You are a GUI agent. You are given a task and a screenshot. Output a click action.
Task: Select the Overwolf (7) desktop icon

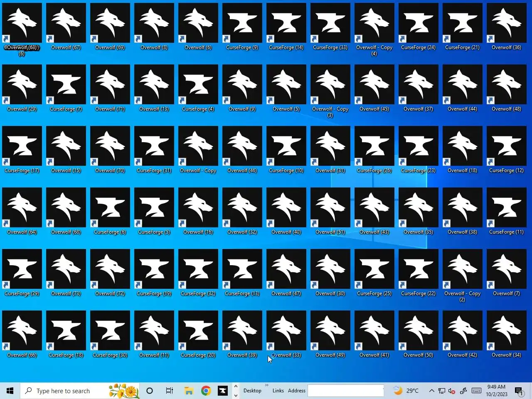tap(507, 273)
